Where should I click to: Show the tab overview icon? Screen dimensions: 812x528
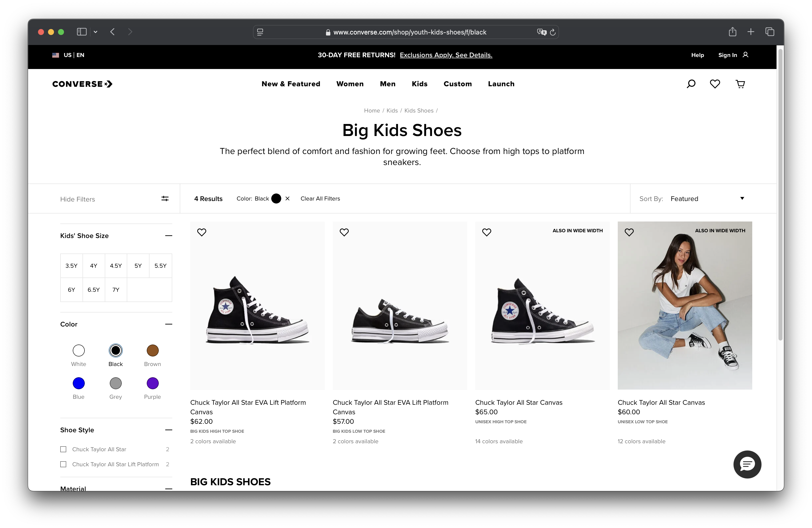pos(770,32)
